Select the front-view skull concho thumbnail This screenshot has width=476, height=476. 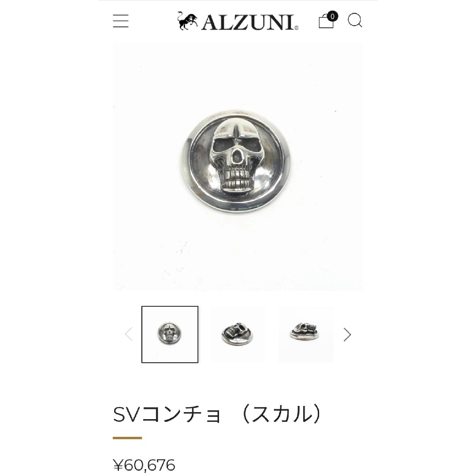[170, 334]
